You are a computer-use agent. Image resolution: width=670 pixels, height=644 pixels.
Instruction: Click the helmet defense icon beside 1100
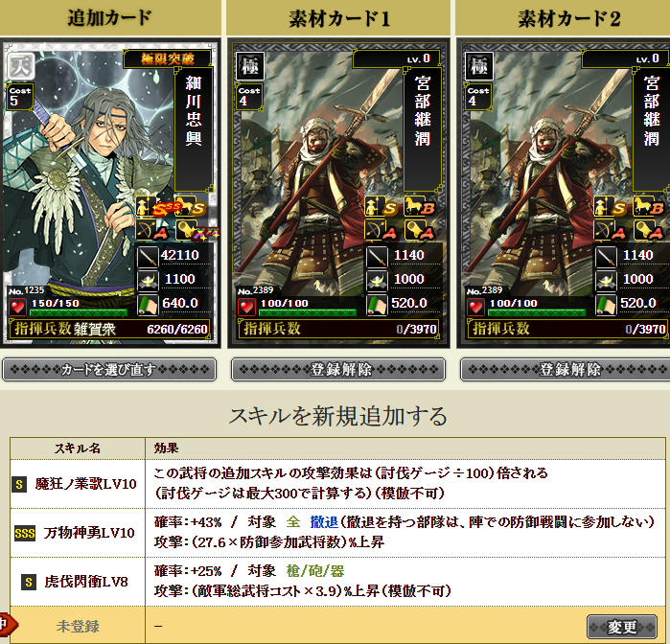click(148, 281)
